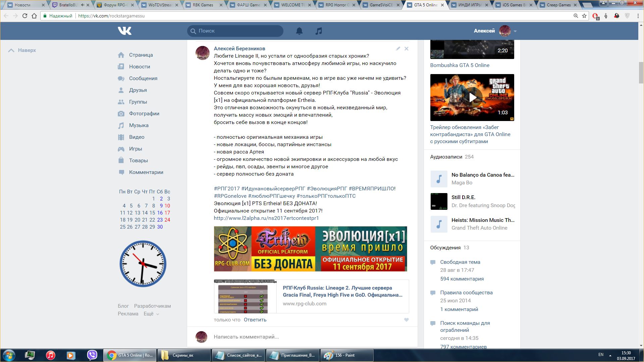Click Наверх to jump to top
This screenshot has height=362, width=644.
22,50
